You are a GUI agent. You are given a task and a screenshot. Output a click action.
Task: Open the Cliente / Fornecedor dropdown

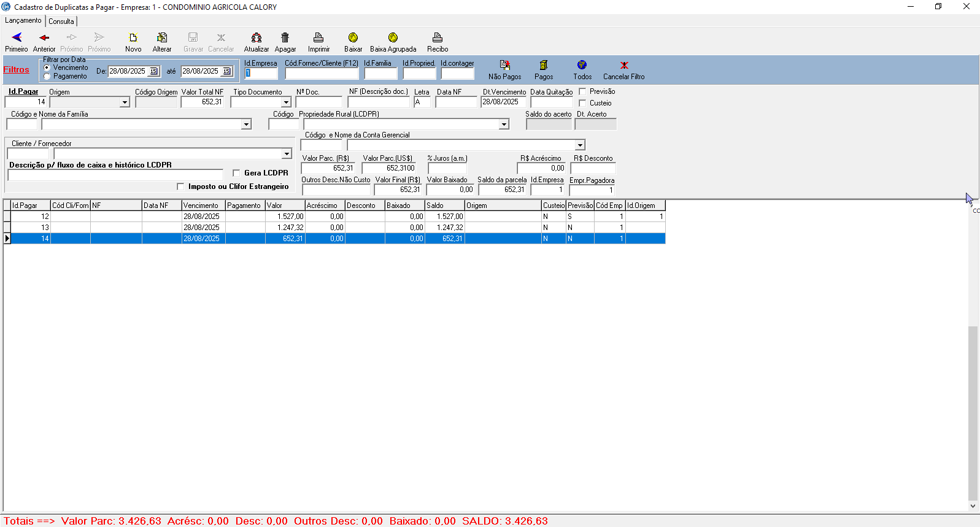pyautogui.click(x=287, y=154)
